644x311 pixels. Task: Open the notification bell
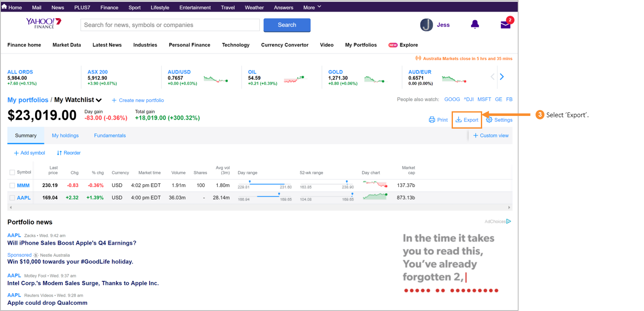[x=475, y=25]
